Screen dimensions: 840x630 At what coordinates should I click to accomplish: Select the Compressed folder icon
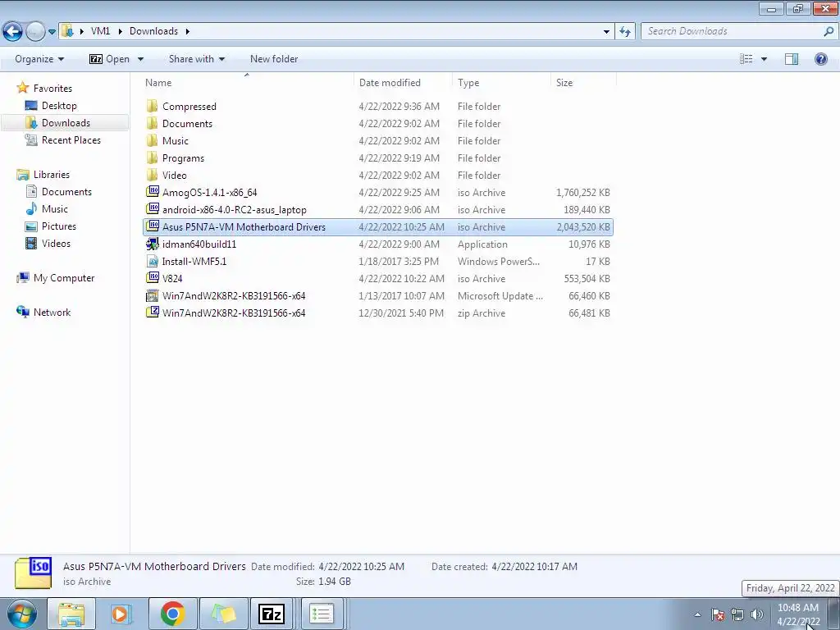pyautogui.click(x=152, y=106)
